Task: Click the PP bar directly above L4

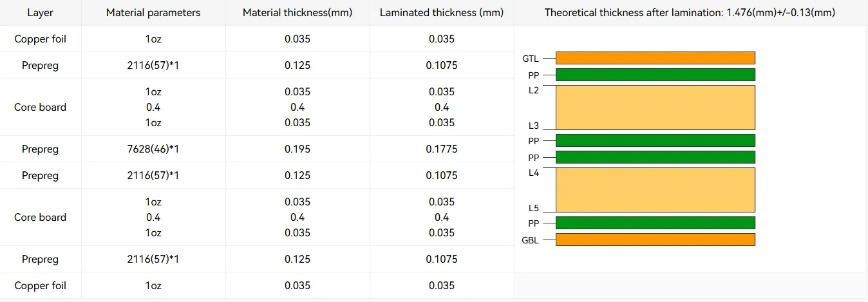Action: (x=655, y=157)
